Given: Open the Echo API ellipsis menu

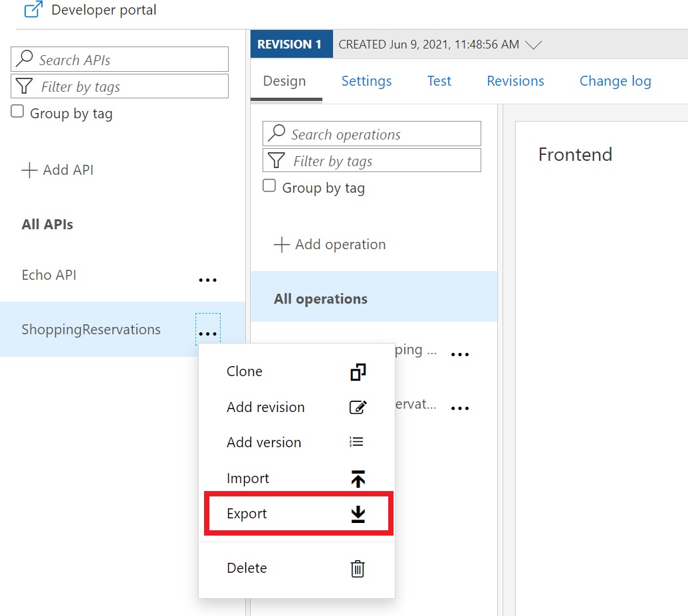Looking at the screenshot, I should [x=208, y=280].
